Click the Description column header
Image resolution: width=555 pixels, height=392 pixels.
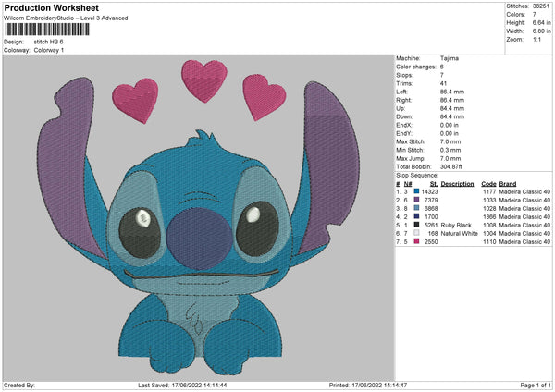(x=457, y=183)
